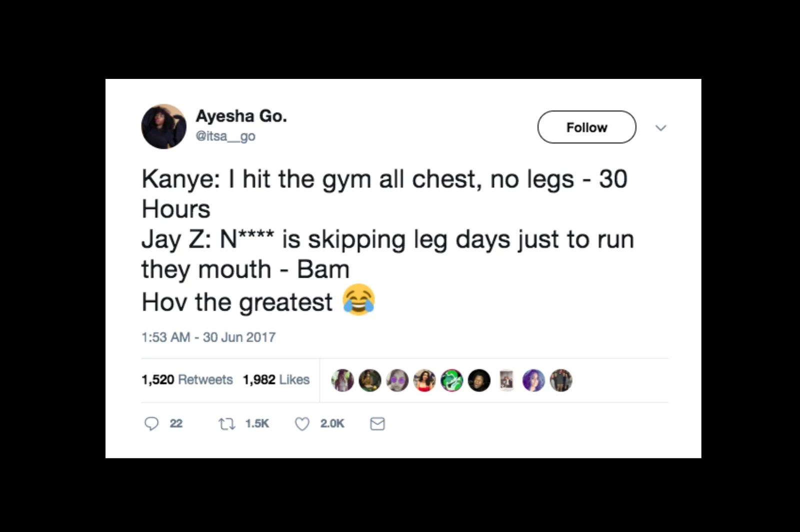Click the dark black circular liker avatar
The width and height of the screenshot is (800, 532).
pyautogui.click(x=479, y=381)
